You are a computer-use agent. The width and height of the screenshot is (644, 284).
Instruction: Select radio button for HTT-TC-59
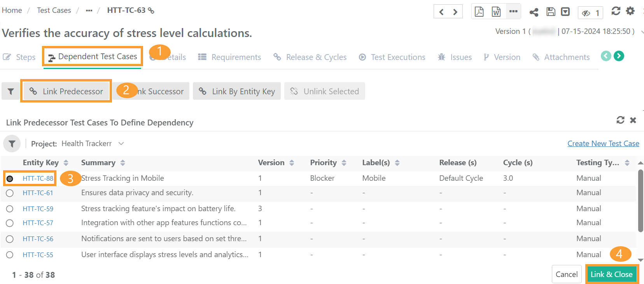point(10,209)
